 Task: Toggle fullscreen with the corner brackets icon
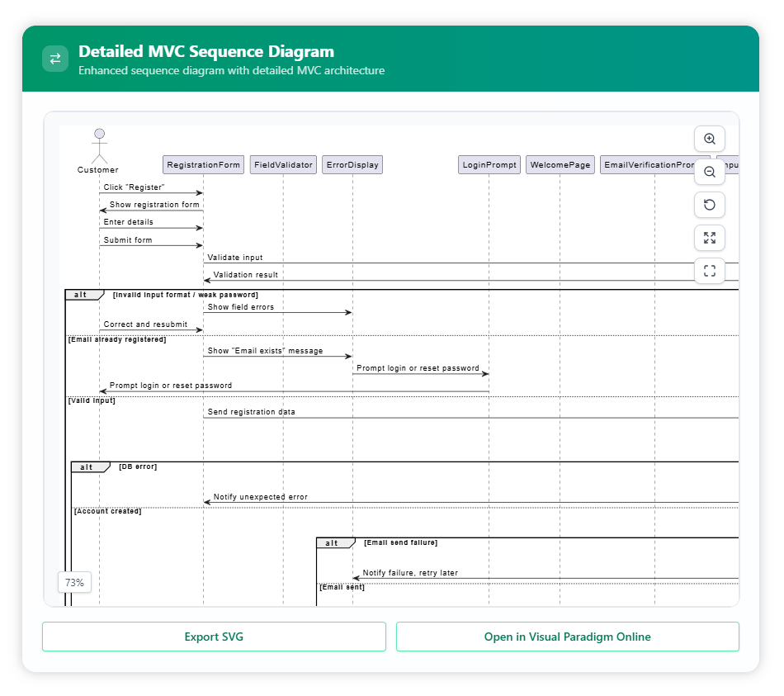(x=709, y=271)
